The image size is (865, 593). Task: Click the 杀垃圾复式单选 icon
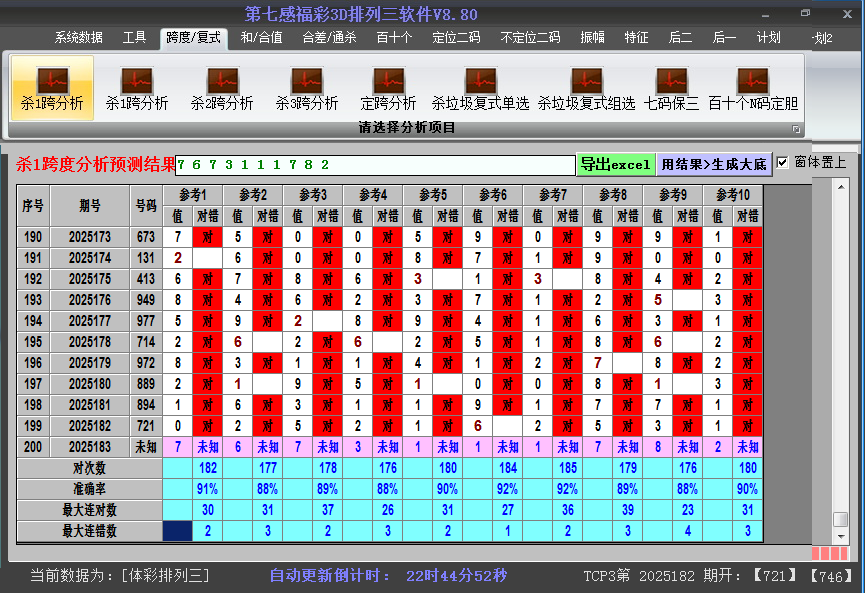tap(480, 88)
